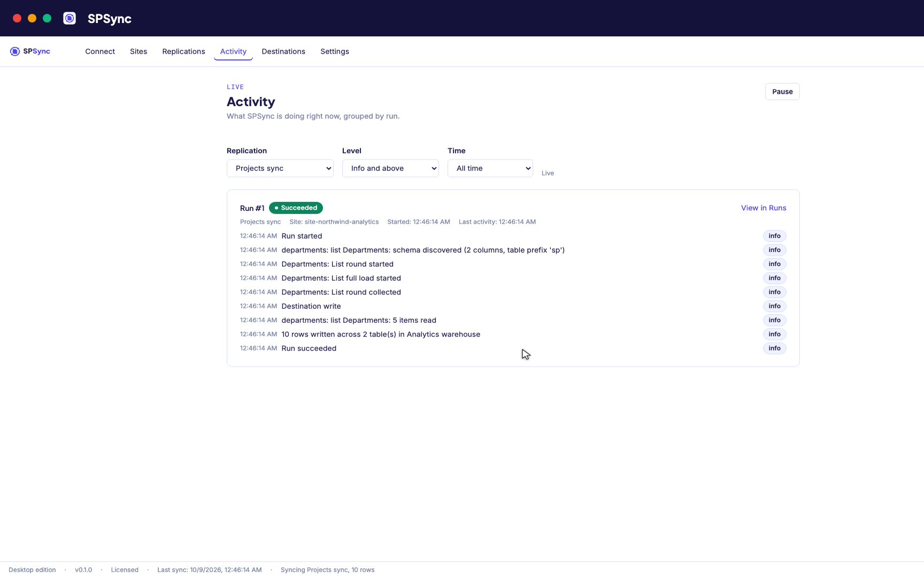Screen dimensions: 924x578
Task: Select the schema discovered log entry
Action: tap(513, 250)
